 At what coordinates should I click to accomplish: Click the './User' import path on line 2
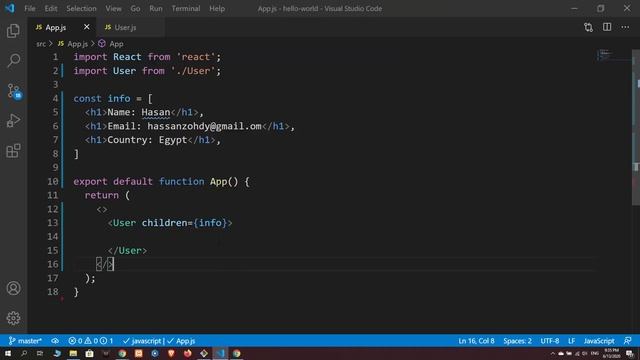pos(193,71)
